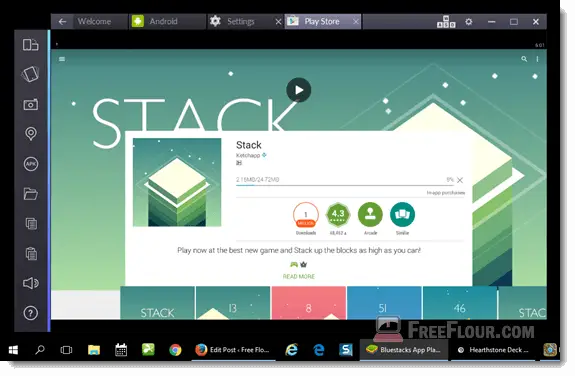Close the Play Store tab

356,22
